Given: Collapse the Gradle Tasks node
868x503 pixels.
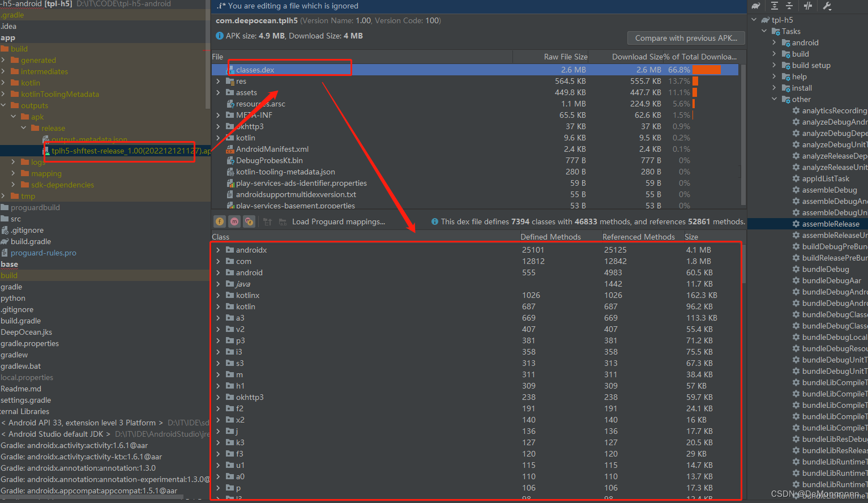Looking at the screenshot, I should pyautogui.click(x=764, y=31).
